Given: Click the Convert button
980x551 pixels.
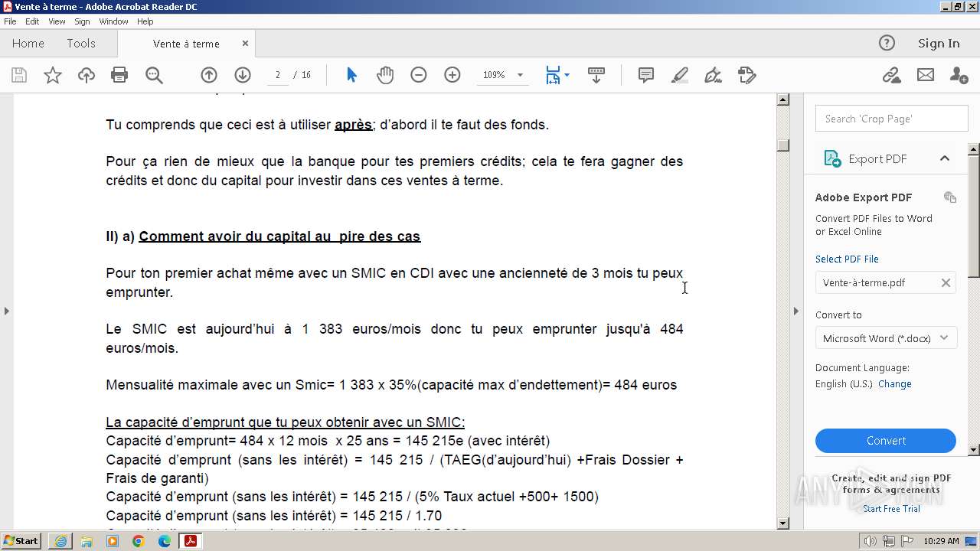Looking at the screenshot, I should (886, 441).
